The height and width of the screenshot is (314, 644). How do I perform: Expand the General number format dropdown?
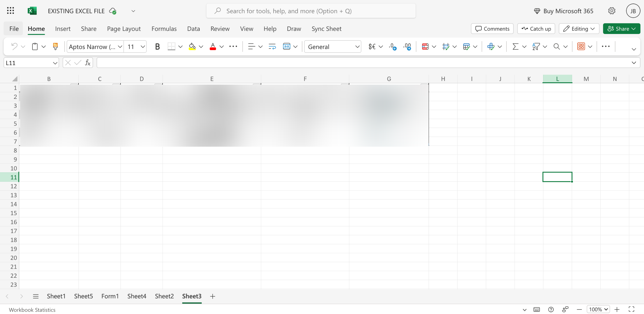pyautogui.click(x=357, y=47)
